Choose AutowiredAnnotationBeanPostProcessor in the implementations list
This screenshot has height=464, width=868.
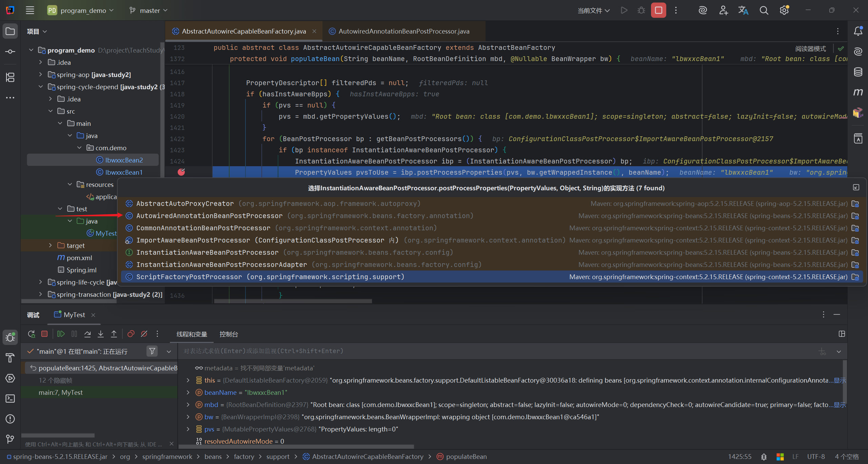click(209, 216)
